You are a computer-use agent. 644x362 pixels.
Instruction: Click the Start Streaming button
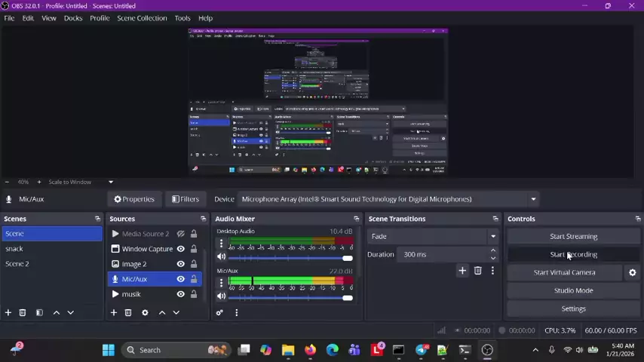[573, 236]
